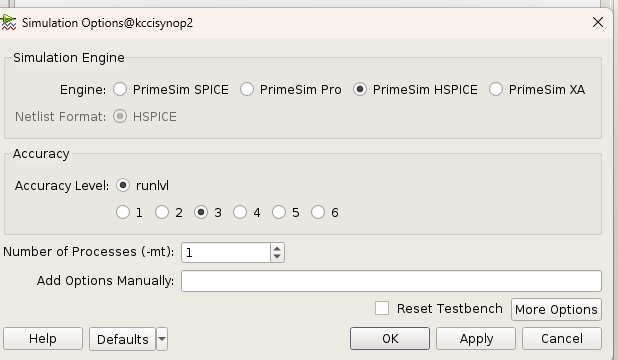Click the Defaults button
Image resolution: width=618 pixels, height=360 pixels.
click(123, 339)
